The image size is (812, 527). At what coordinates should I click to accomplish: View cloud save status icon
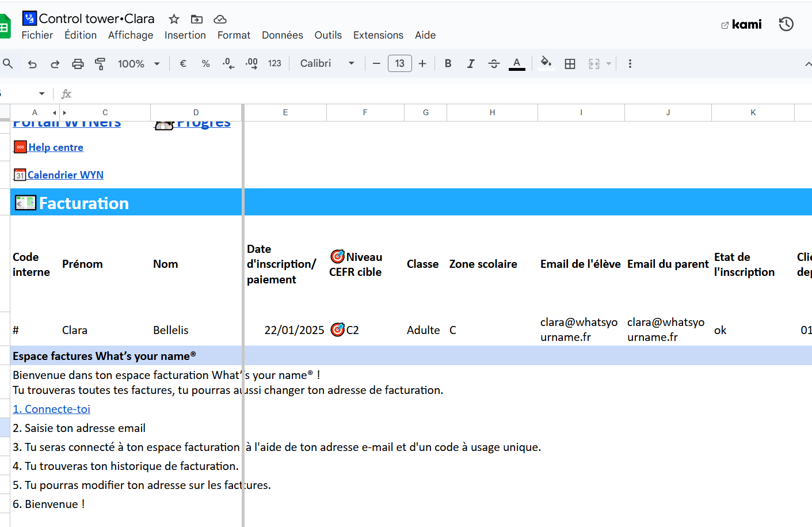point(220,19)
